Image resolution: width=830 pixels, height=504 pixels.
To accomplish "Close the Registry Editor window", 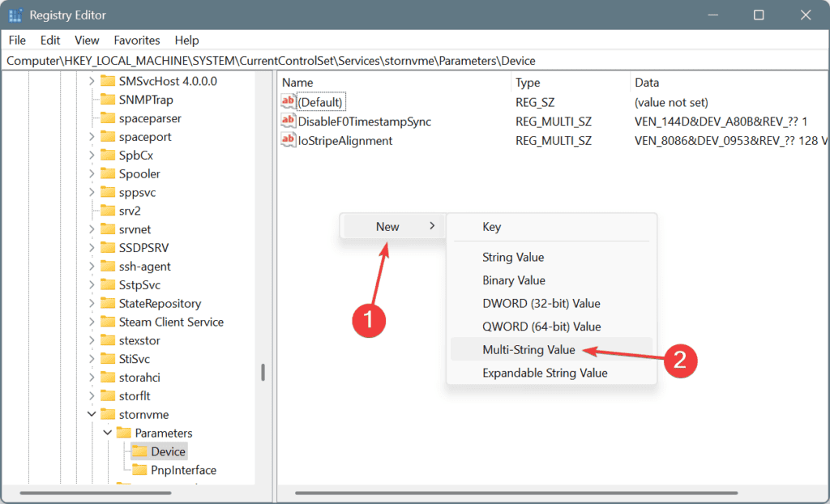I will click(806, 15).
